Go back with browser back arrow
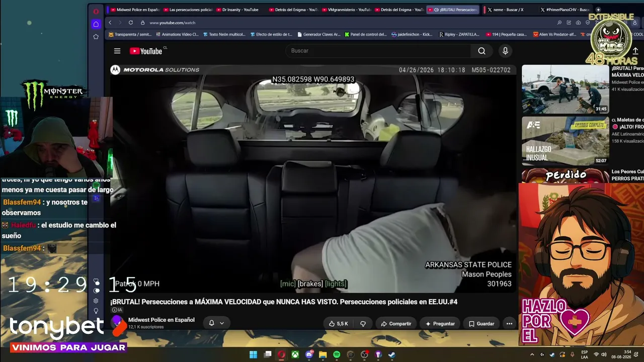 (110, 23)
